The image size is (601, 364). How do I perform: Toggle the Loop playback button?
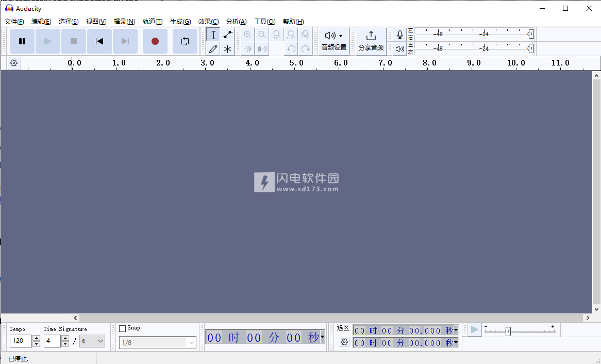(185, 41)
